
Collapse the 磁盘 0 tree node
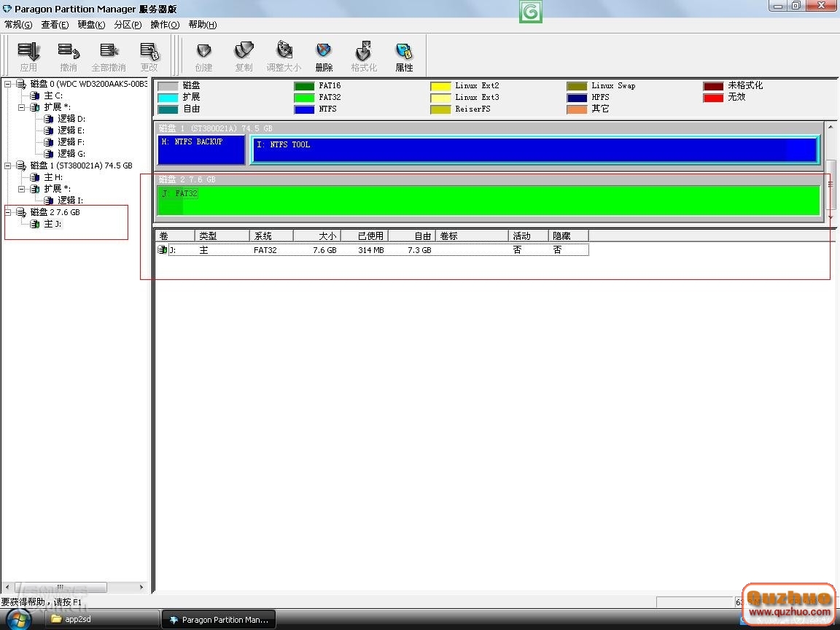8,84
